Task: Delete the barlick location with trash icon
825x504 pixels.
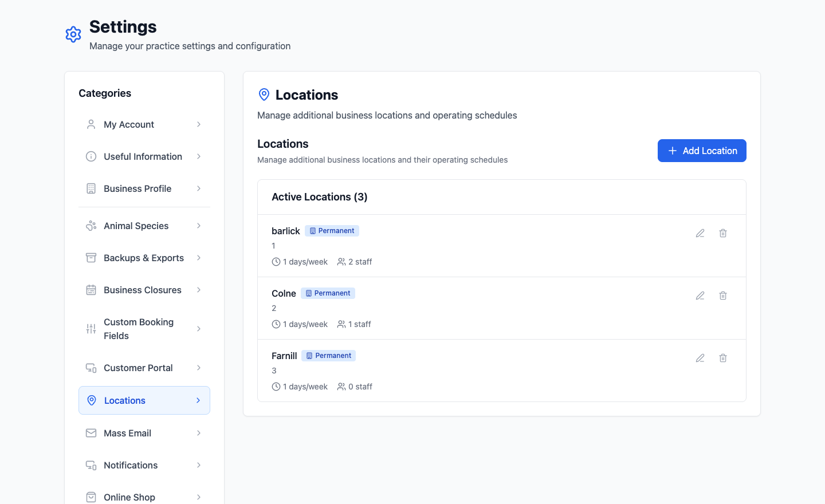Action: 723,233
